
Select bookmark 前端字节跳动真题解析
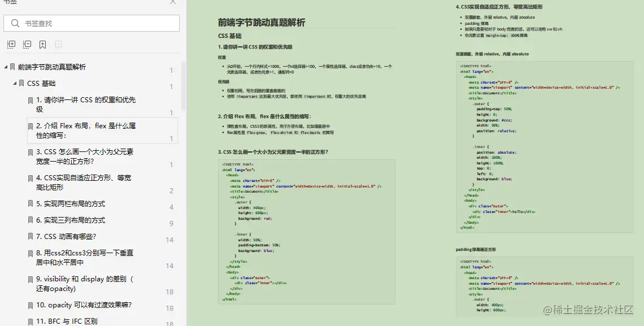(x=52, y=67)
